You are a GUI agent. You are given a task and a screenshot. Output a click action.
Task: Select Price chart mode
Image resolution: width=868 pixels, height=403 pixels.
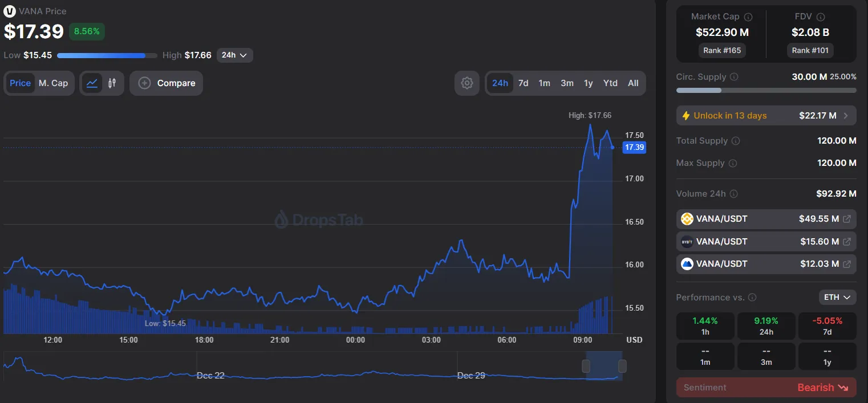(20, 83)
